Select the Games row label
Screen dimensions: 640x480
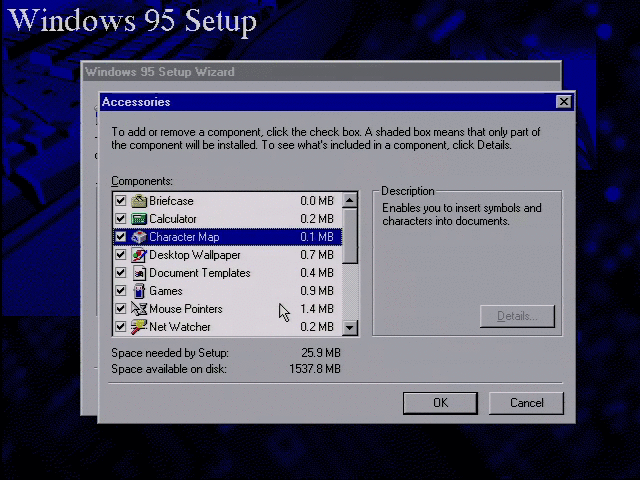tap(166, 291)
